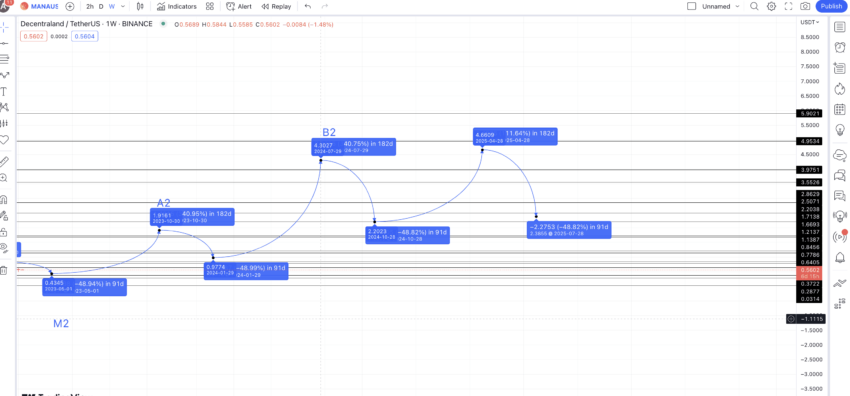Image resolution: width=850 pixels, height=396 pixels.
Task: Select the ruler Measure tool
Action: (x=4, y=161)
